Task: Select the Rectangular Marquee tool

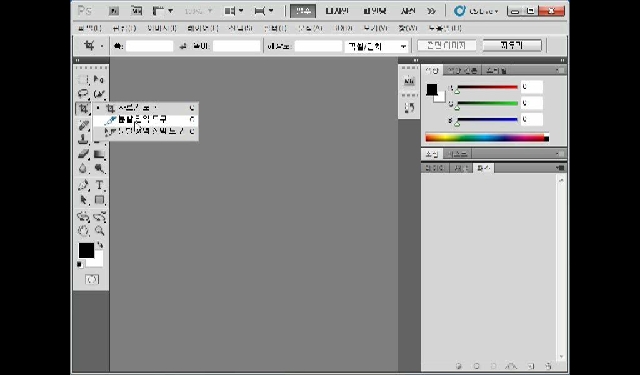Action: tap(83, 79)
